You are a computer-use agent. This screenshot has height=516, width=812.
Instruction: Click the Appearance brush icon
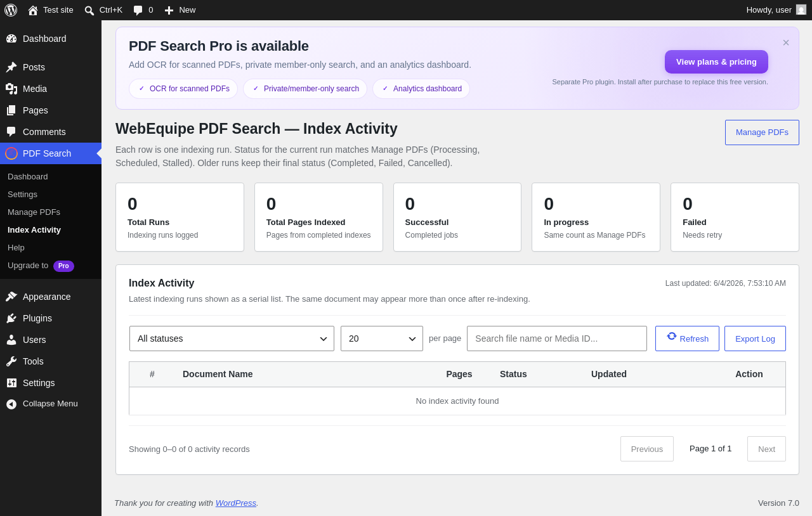[x=11, y=297]
